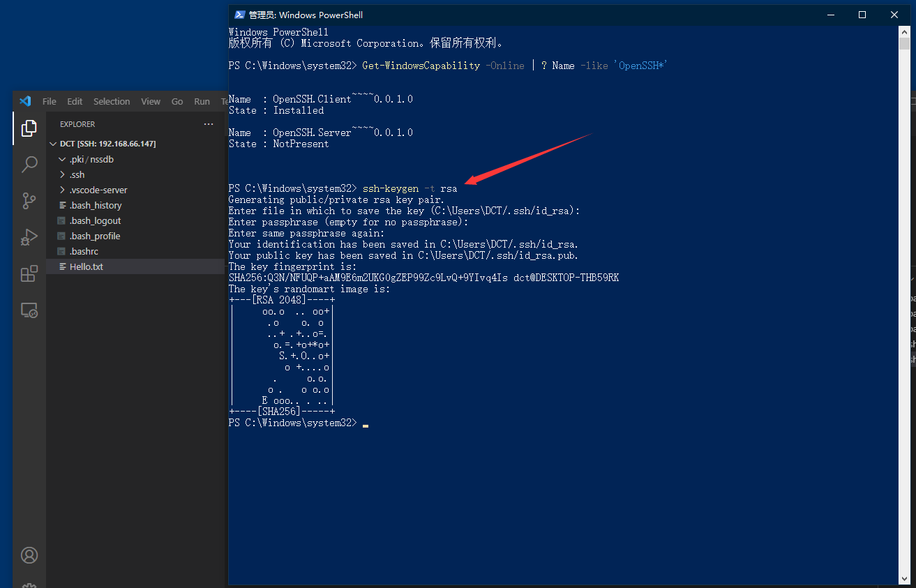
Task: Minimize the PowerShell window
Action: (x=830, y=15)
